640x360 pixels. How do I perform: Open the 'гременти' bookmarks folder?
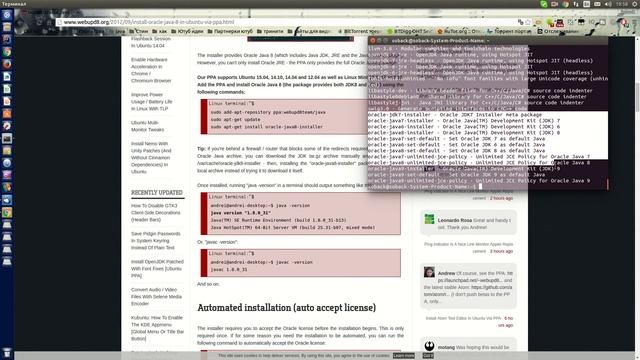(x=270, y=31)
